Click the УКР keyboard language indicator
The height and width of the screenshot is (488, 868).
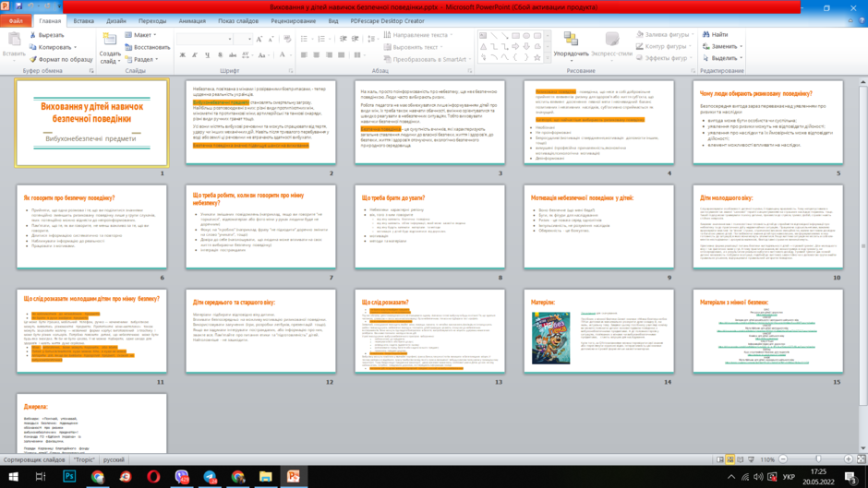point(789,477)
